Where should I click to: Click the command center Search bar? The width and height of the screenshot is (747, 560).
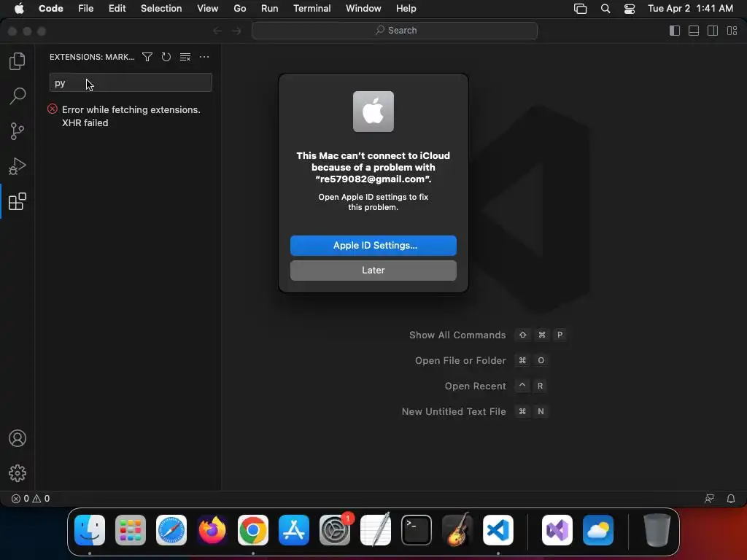[395, 31]
